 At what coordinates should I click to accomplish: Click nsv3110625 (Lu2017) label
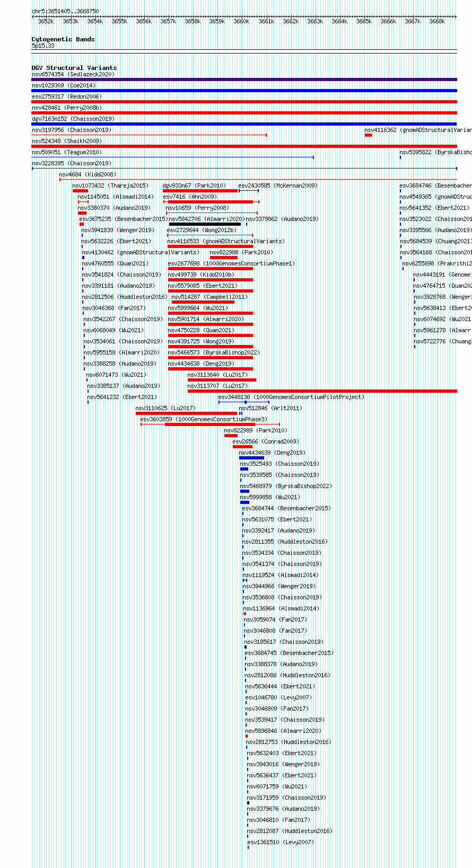point(165,408)
